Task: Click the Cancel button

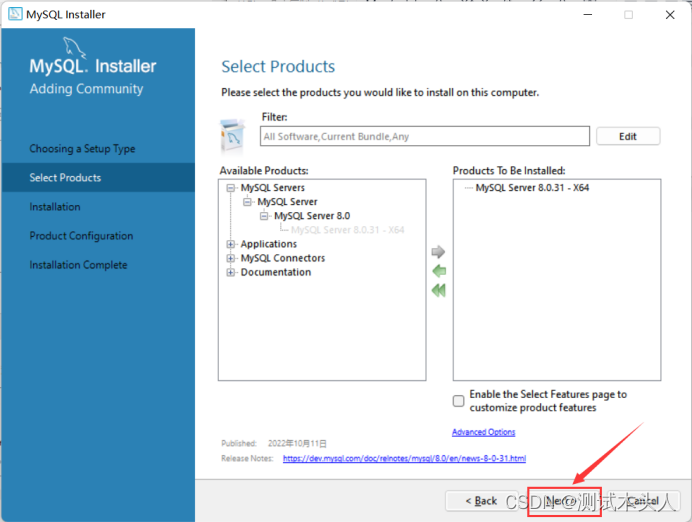Action: click(643, 501)
